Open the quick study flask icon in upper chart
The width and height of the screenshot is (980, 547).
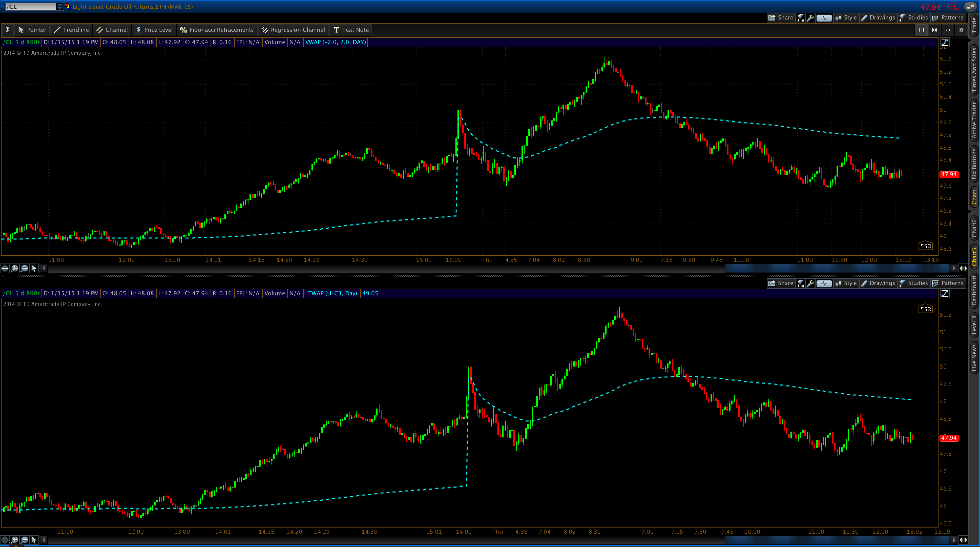[800, 17]
